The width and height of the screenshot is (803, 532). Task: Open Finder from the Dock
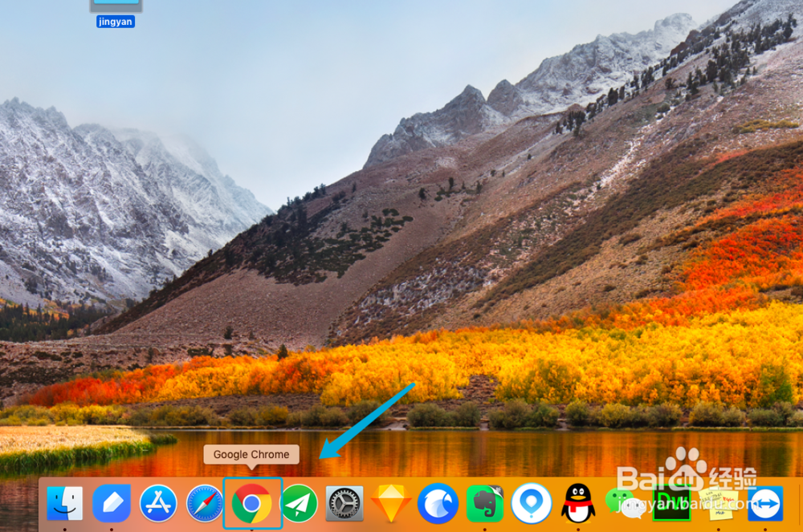64,503
